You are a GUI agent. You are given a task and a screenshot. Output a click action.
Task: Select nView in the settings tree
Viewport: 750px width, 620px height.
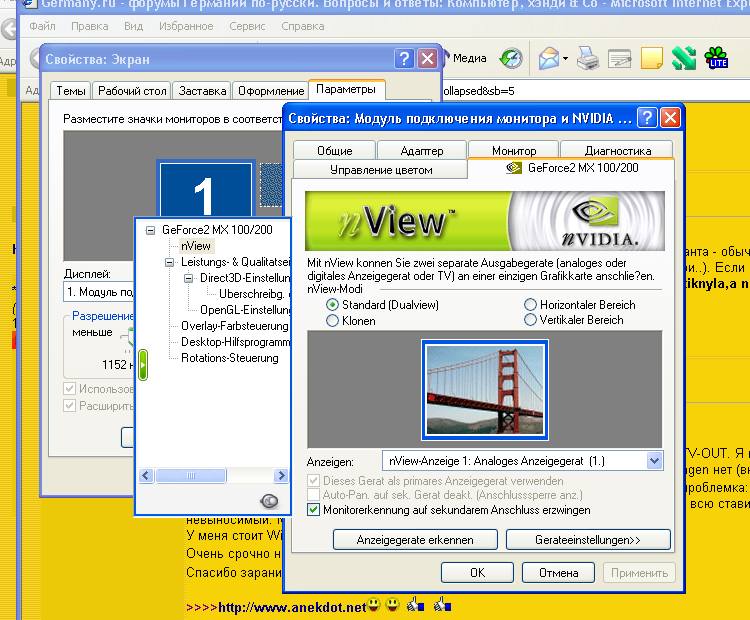coord(196,246)
